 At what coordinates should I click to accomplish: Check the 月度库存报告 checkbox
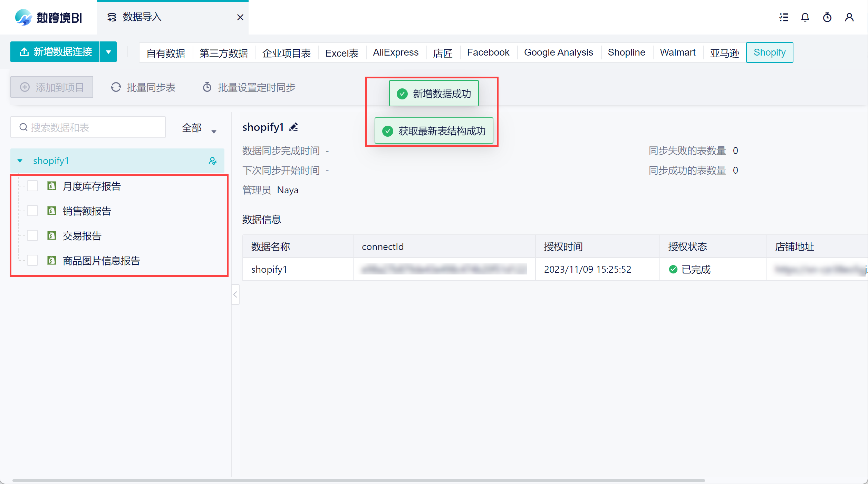click(32, 186)
